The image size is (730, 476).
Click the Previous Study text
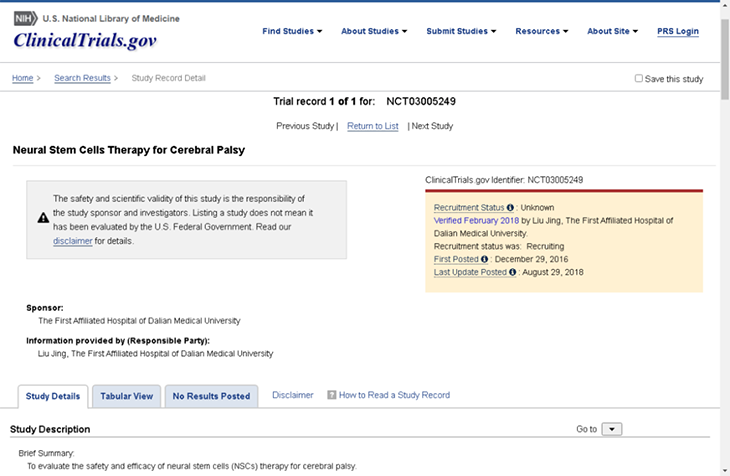click(x=305, y=126)
